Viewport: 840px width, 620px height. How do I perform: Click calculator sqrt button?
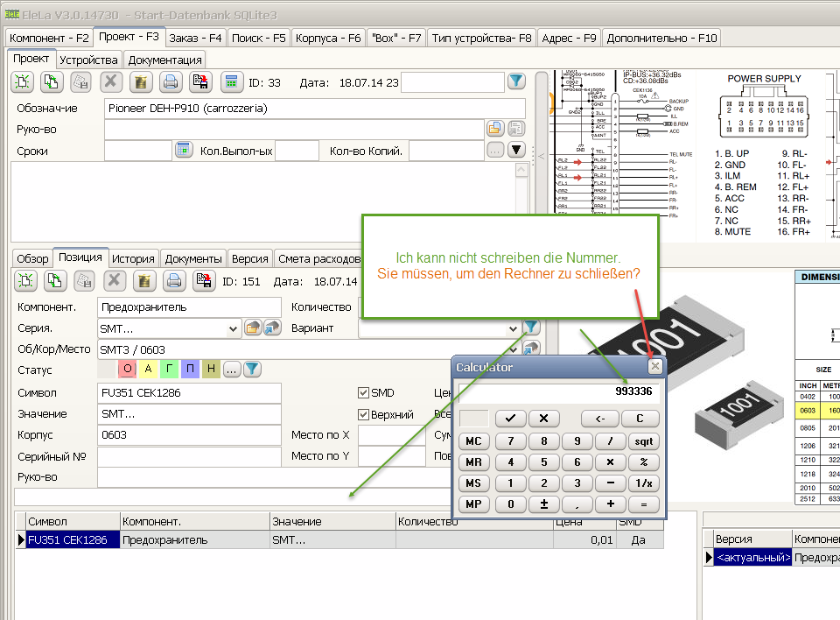point(643,440)
